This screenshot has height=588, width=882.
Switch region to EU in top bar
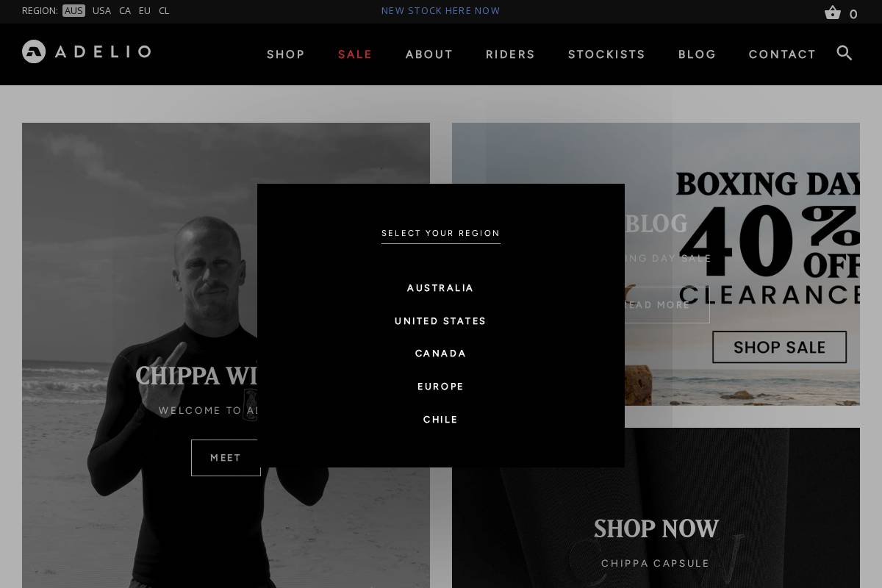click(x=145, y=11)
